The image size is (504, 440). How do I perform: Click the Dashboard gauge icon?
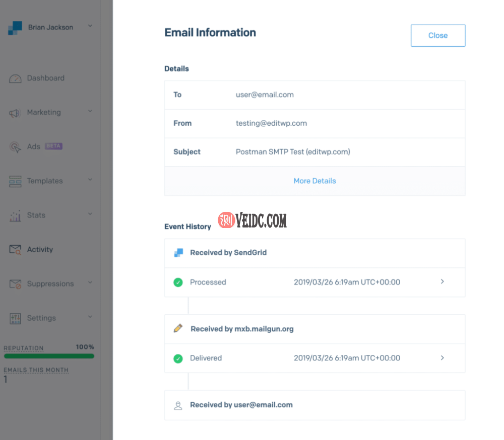15,79
